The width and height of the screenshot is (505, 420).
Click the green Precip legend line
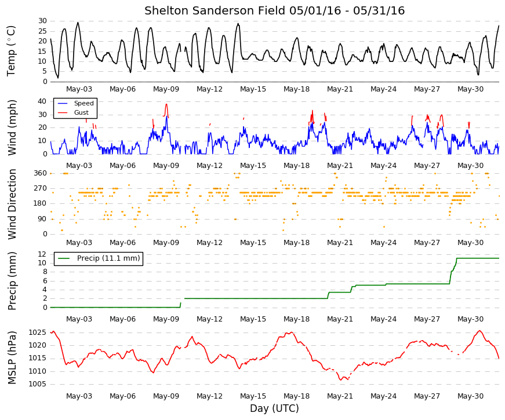coord(64,258)
